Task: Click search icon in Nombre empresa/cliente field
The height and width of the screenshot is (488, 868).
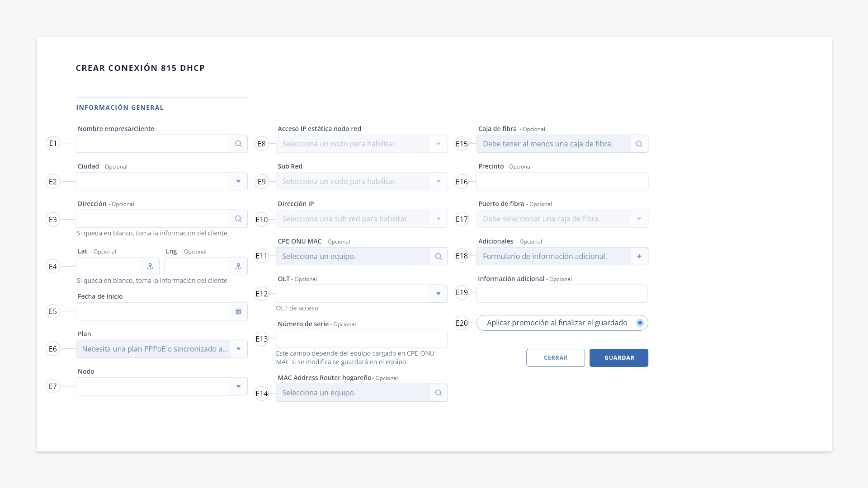Action: click(x=238, y=144)
